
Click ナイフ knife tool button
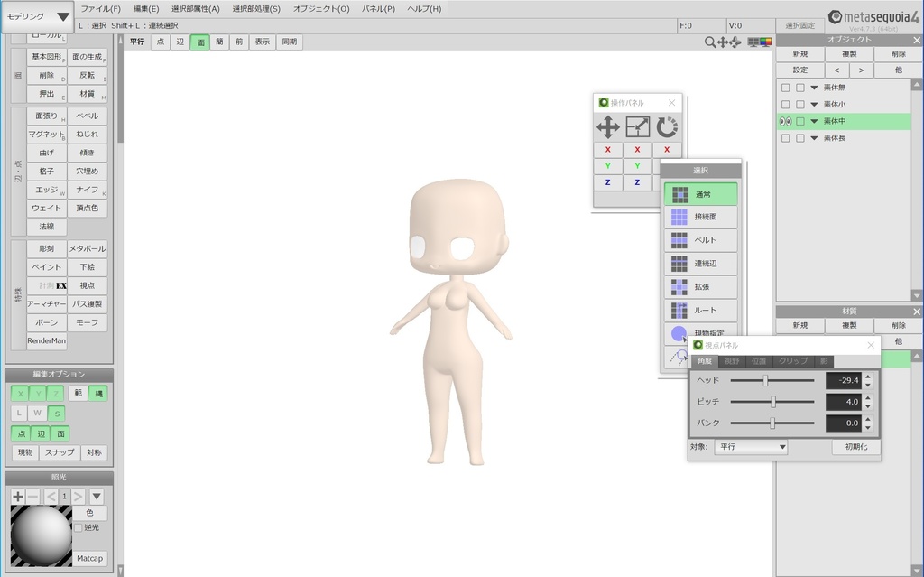click(88, 190)
